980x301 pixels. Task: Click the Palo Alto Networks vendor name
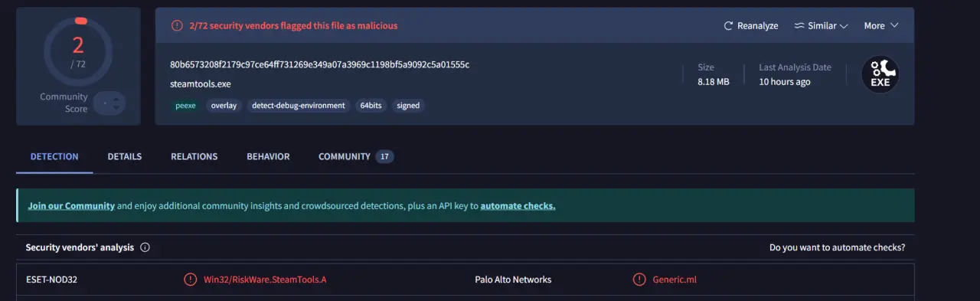513,280
